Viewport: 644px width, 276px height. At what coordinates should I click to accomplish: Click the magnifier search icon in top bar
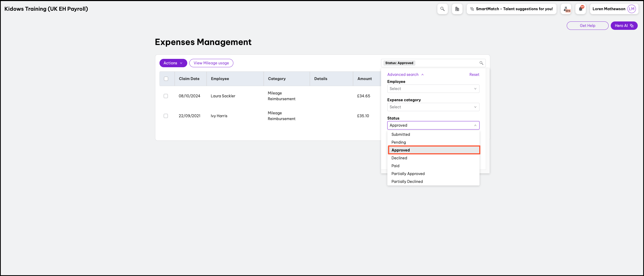(442, 9)
